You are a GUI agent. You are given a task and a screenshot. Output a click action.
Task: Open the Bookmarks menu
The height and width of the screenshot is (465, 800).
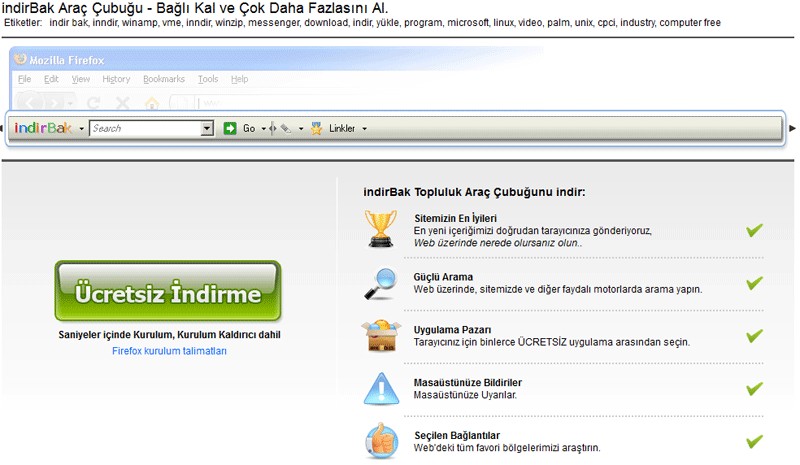click(x=164, y=79)
